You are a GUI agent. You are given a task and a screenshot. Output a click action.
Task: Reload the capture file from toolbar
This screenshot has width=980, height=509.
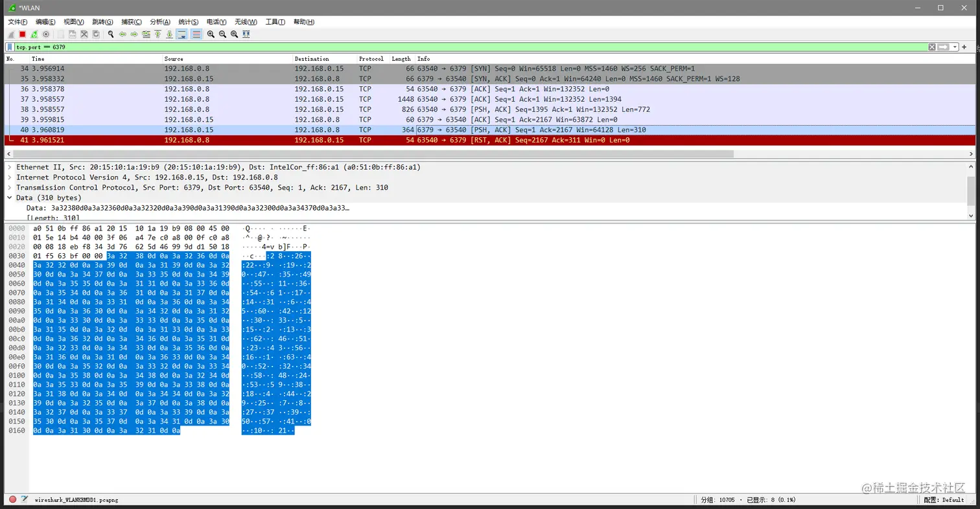coord(96,34)
